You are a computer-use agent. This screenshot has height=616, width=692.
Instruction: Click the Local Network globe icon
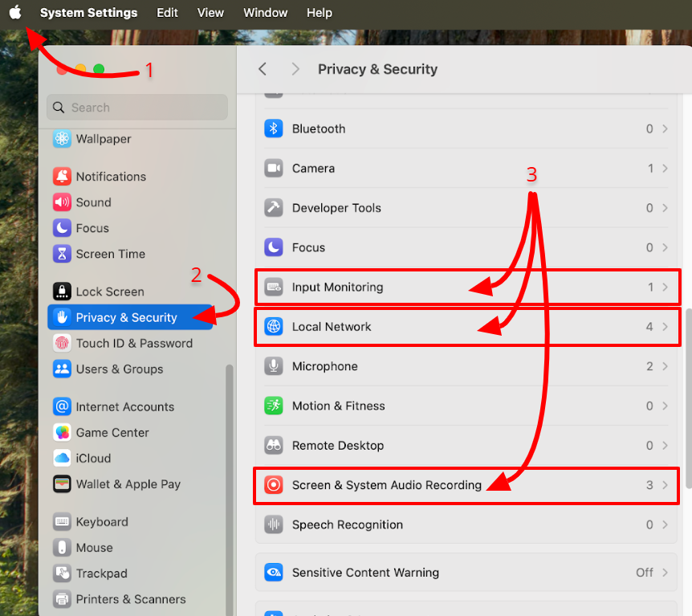click(x=274, y=326)
